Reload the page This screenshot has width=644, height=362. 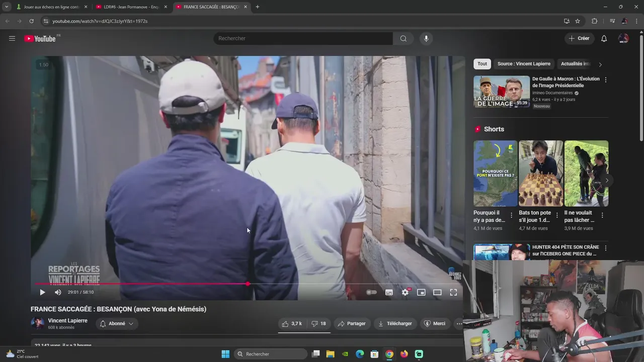(x=31, y=21)
